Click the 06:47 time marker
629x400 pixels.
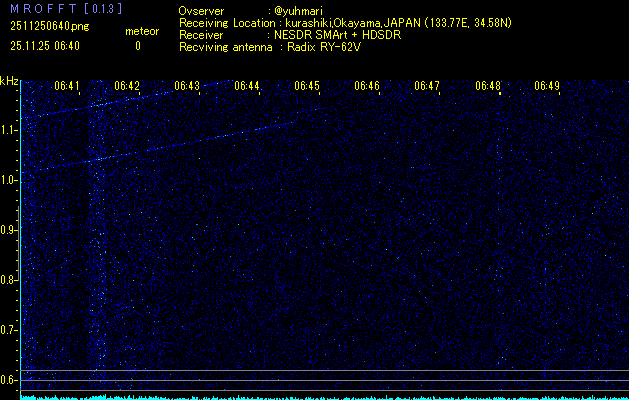[427, 87]
